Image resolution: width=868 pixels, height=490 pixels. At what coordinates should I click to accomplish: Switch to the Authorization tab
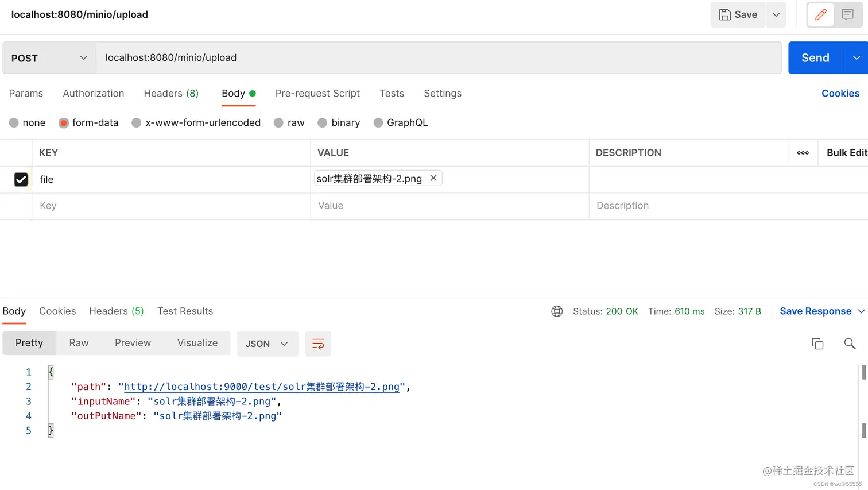(94, 94)
